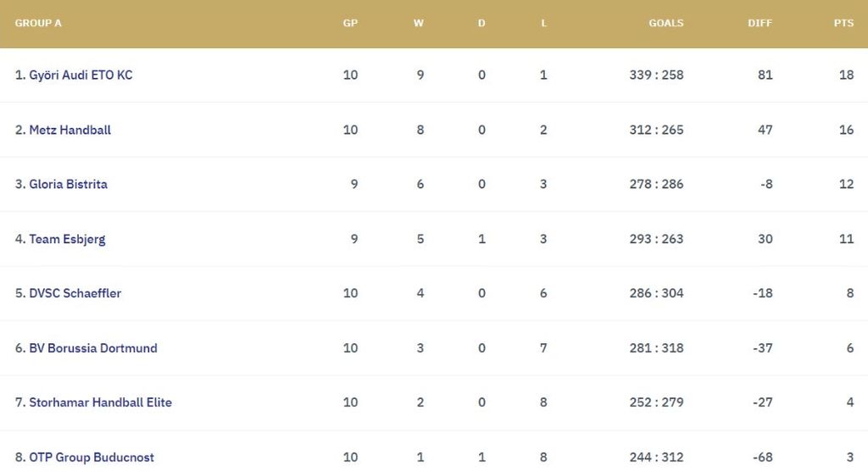The width and height of the screenshot is (868, 472).
Task: Click the DIFF column header
Action: click(x=759, y=23)
